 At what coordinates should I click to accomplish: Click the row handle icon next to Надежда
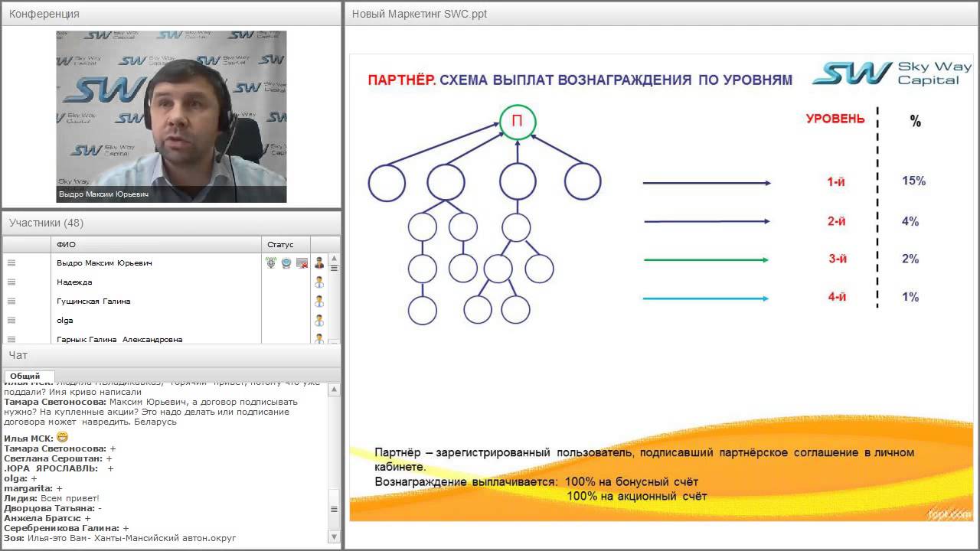(11, 282)
